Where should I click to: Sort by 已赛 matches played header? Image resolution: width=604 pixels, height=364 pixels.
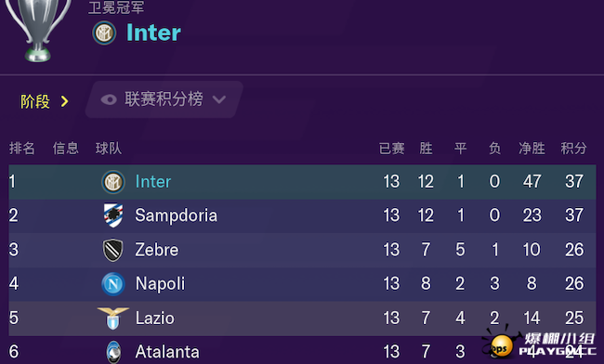tap(391, 149)
